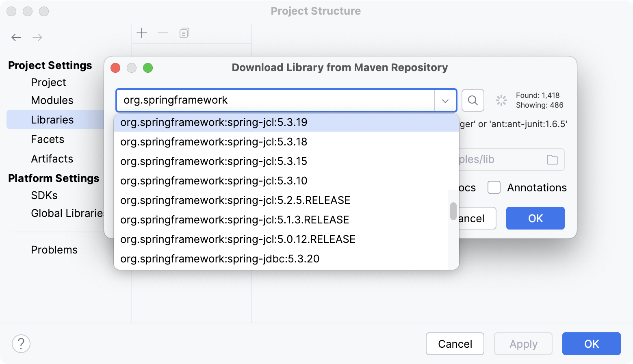This screenshot has height=364, width=633.
Task: Open Libraries in Project Settings
Action: pos(52,119)
